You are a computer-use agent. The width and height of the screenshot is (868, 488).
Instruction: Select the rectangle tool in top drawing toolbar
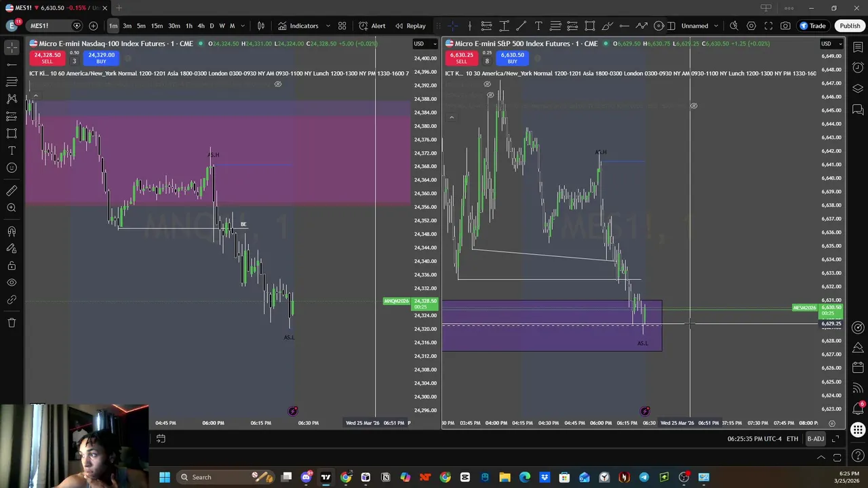point(590,26)
